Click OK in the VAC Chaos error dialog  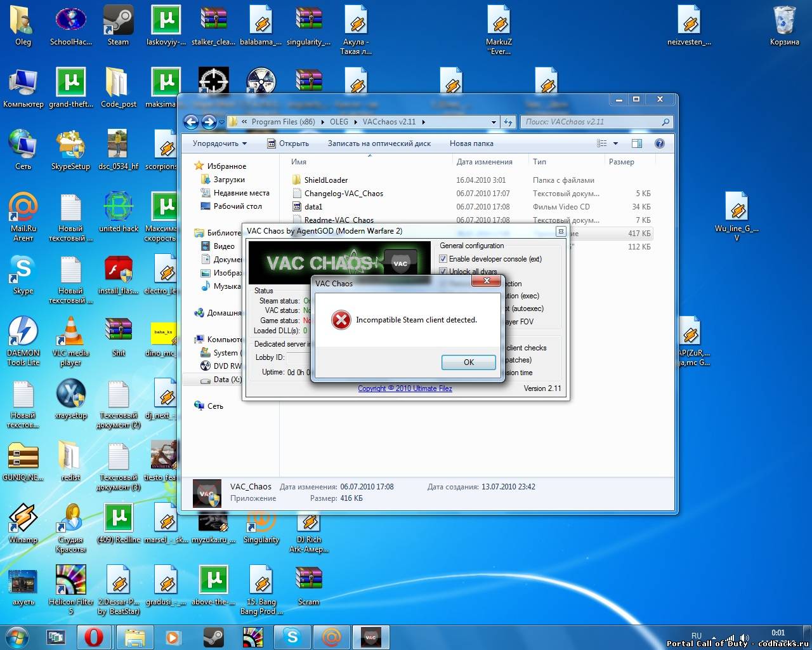click(469, 362)
